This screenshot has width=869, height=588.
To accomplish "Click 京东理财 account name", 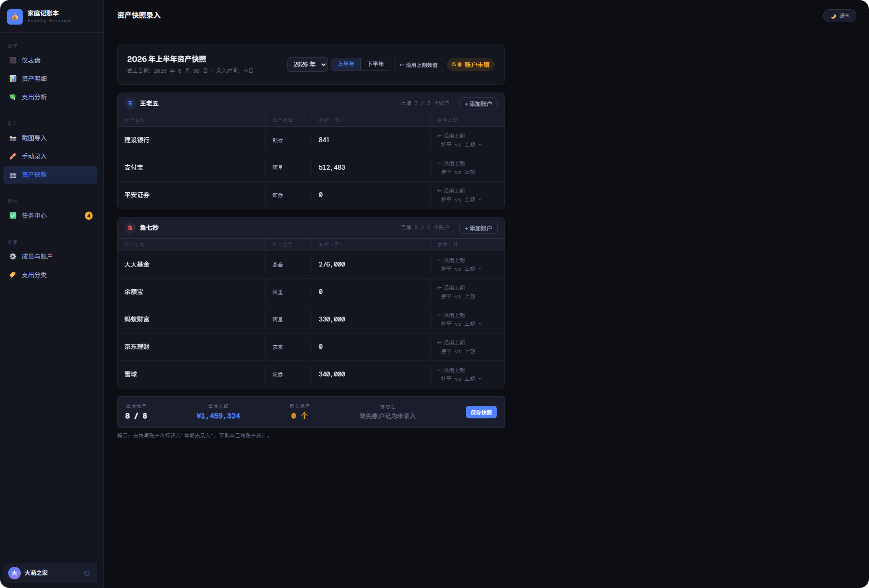I will (x=137, y=347).
